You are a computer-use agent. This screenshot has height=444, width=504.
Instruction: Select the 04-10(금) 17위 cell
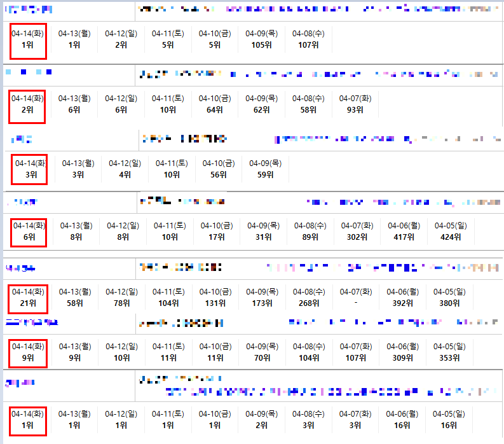click(217, 232)
